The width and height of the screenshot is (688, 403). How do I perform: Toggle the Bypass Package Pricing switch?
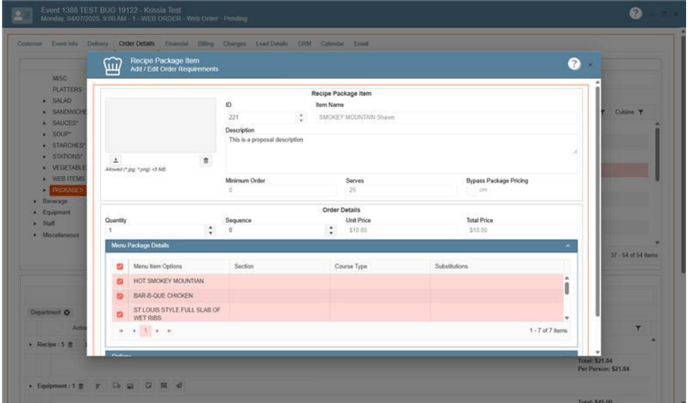[482, 189]
